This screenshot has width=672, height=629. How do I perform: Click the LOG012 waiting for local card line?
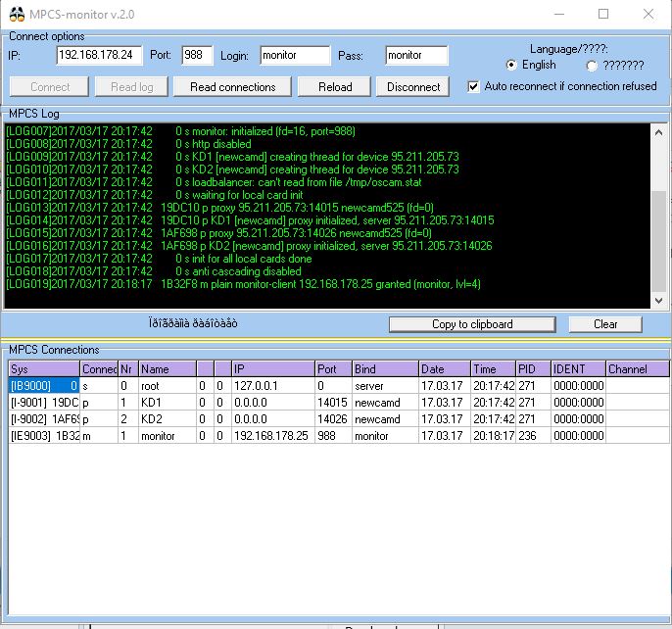155,195
